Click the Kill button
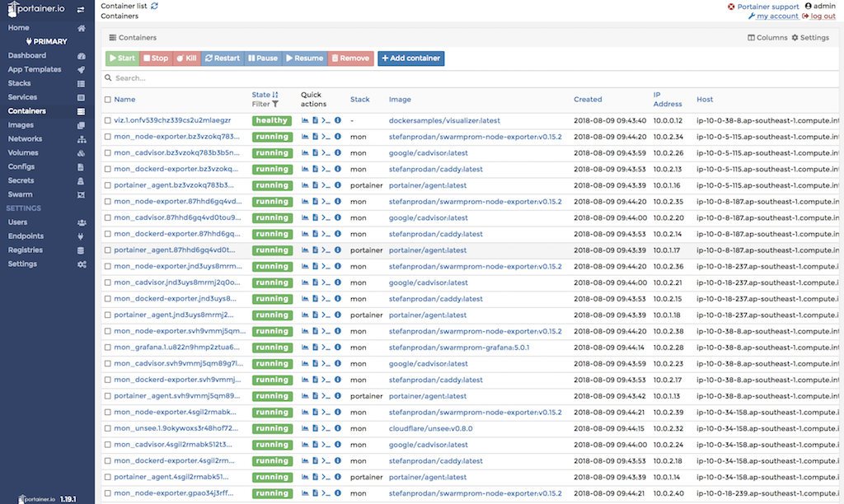The height and width of the screenshot is (504, 844). (x=187, y=58)
